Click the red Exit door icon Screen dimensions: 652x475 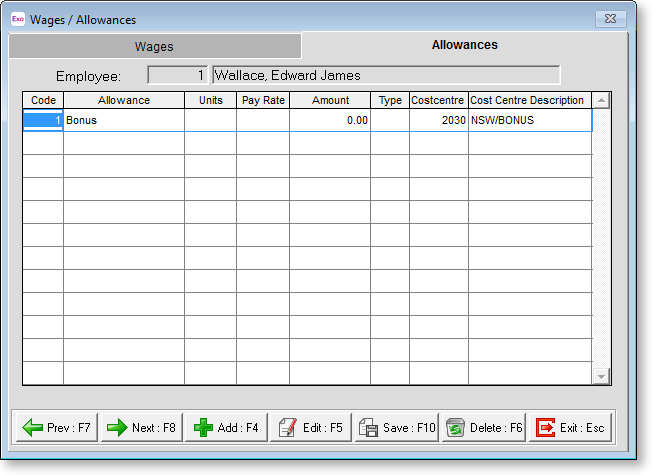(x=545, y=427)
